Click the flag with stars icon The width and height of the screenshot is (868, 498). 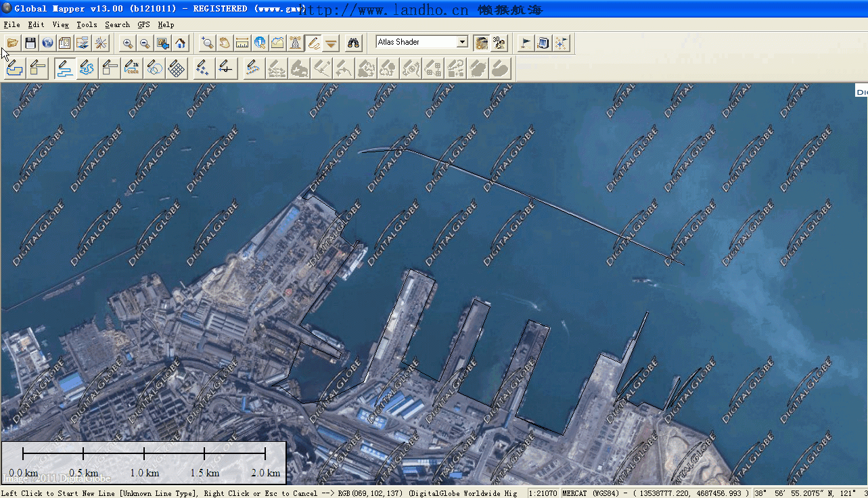point(561,43)
